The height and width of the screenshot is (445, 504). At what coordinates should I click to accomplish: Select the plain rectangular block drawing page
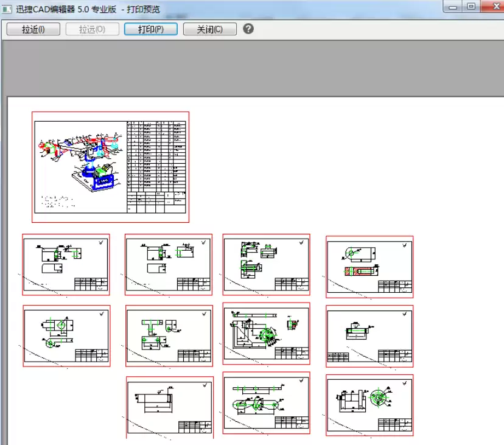point(169,405)
